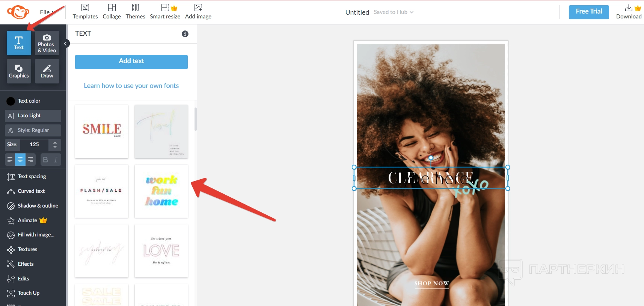Click the bottom-left corner handle of text box
This screenshot has width=644, height=306.
[354, 188]
